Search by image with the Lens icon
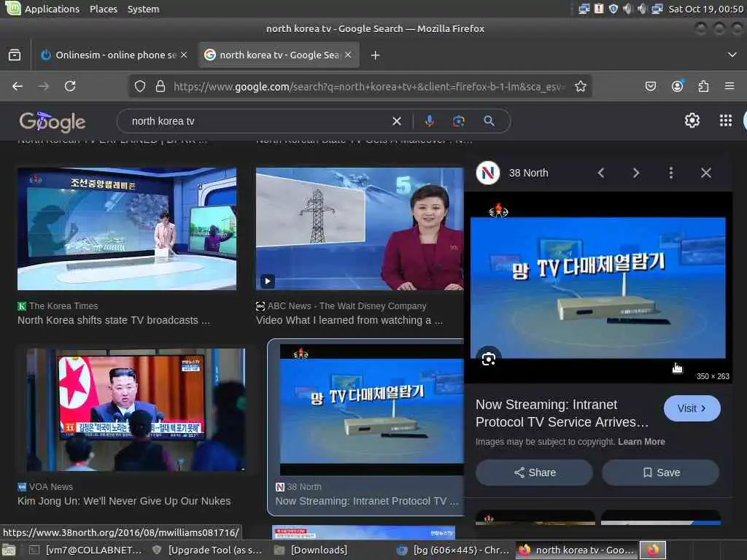This screenshot has height=560, width=747. point(458,121)
